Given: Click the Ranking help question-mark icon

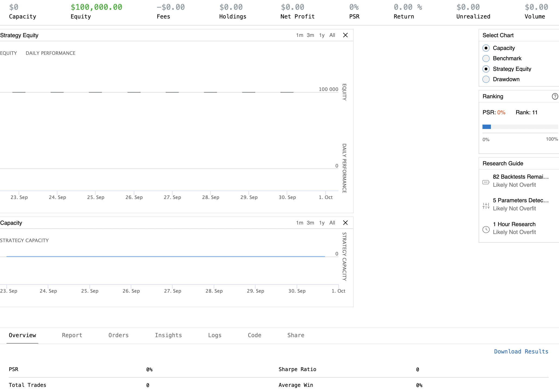Looking at the screenshot, I should click(x=555, y=96).
